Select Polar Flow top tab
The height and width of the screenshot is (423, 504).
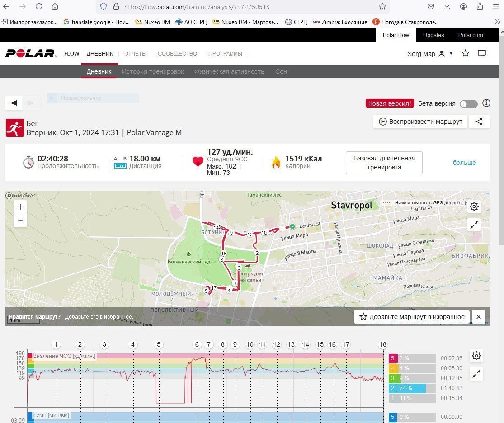pyautogui.click(x=396, y=35)
